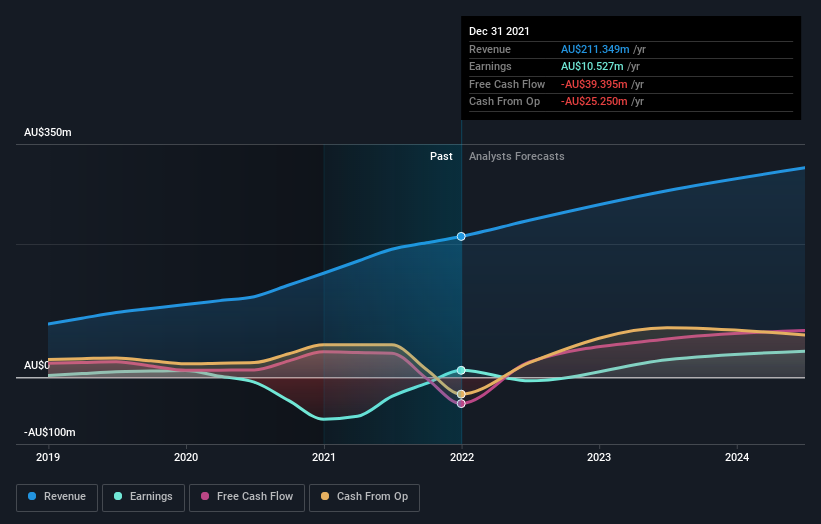
Task: Click the -AU$100m y-axis label
Action: tap(50, 432)
